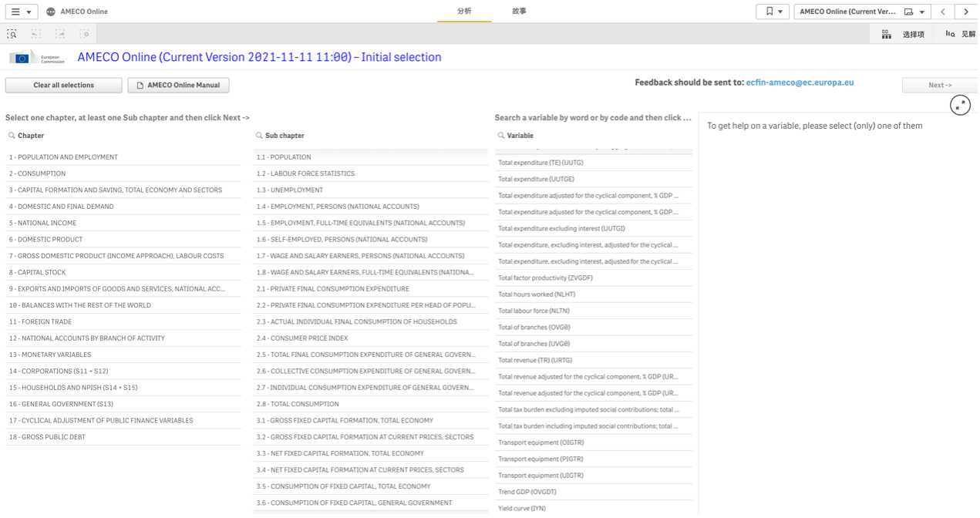Open the AMECO Online Manual
980x518 pixels.
coord(178,86)
